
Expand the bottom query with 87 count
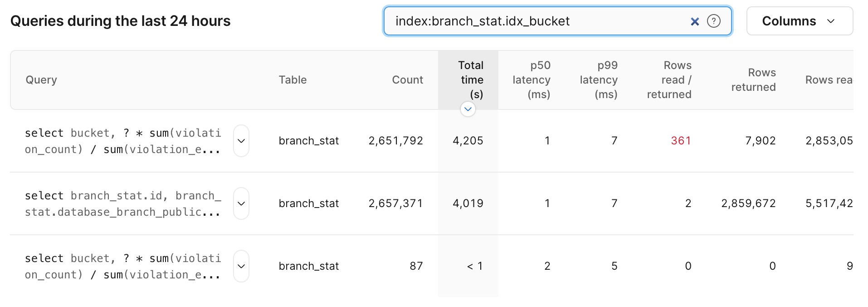pyautogui.click(x=241, y=266)
